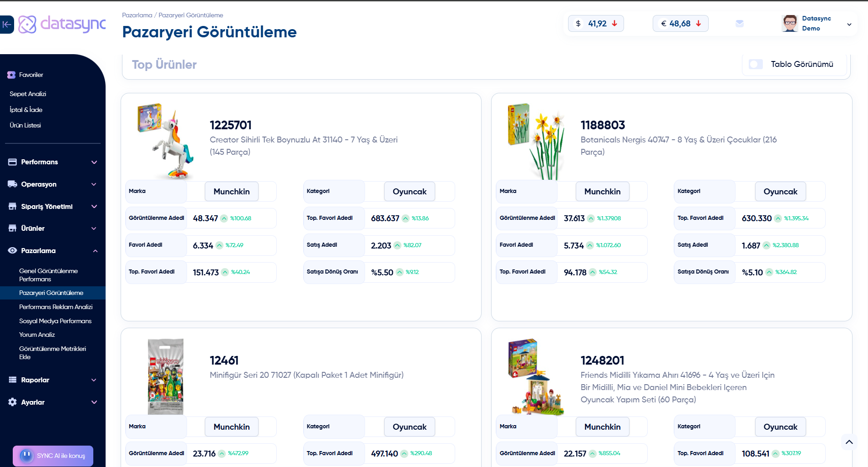Start chat with SYNC AI button
The height and width of the screenshot is (467, 868).
[x=53, y=456]
